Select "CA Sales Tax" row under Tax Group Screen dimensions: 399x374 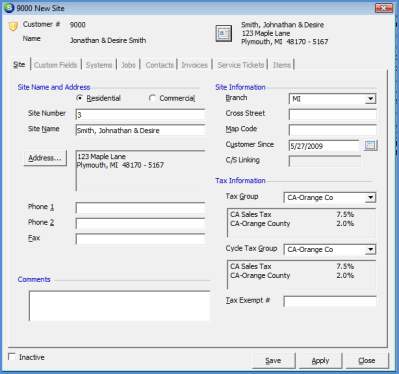[292, 214]
